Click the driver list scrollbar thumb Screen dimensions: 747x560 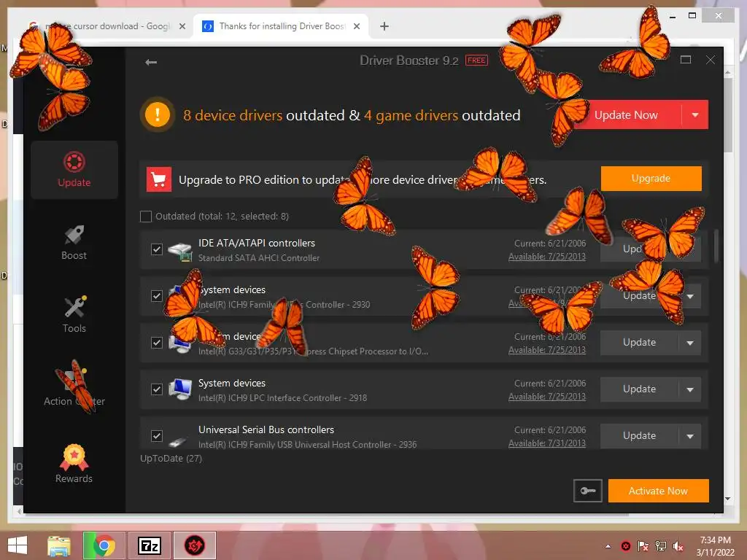pyautogui.click(x=716, y=246)
